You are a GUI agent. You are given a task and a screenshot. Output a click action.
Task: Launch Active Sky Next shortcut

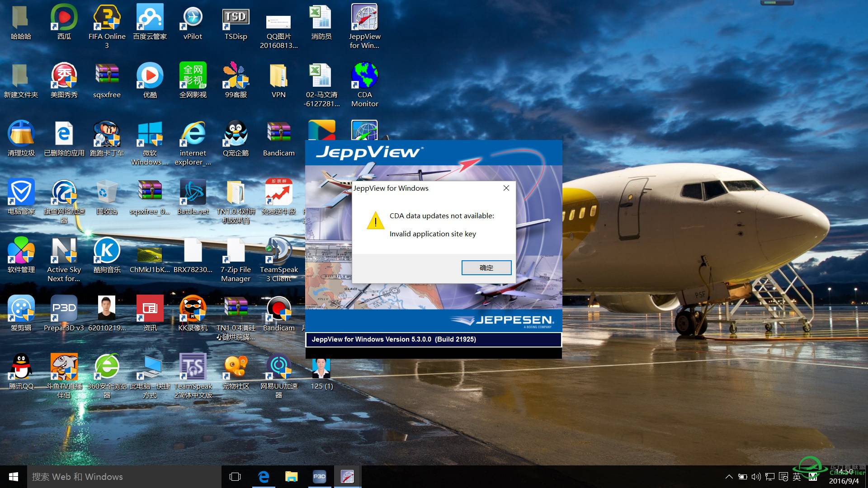pyautogui.click(x=64, y=259)
